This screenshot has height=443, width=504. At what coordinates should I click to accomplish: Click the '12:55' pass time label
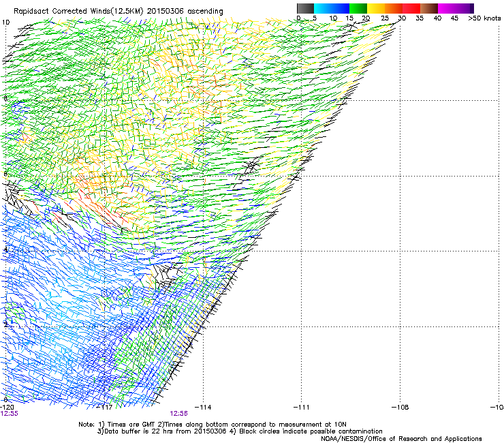[x=10, y=414]
